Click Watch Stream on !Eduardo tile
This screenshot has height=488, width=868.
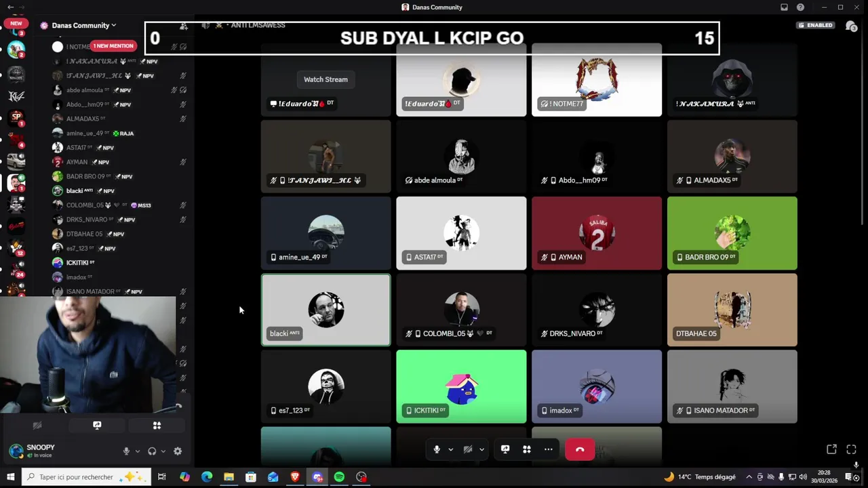coord(325,79)
